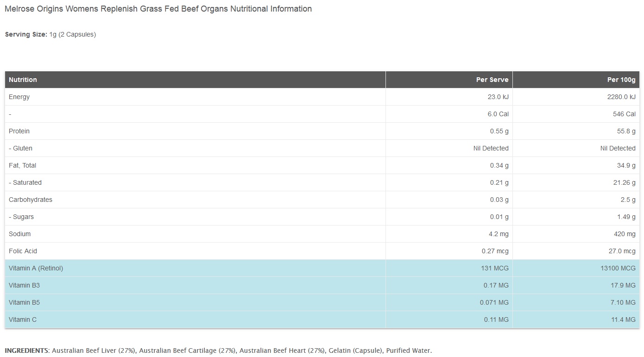Select the Vitamin C row label
This screenshot has width=644, height=357.
pos(23,319)
